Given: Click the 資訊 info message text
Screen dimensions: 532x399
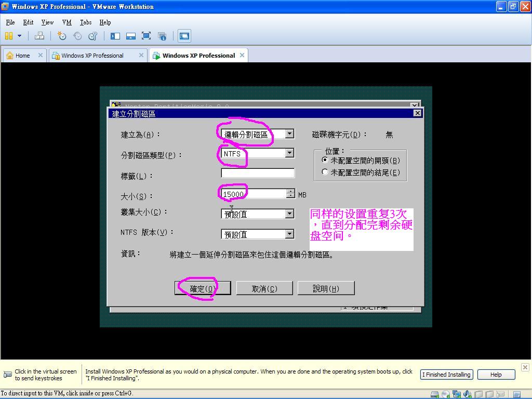Looking at the screenshot, I should [x=251, y=255].
